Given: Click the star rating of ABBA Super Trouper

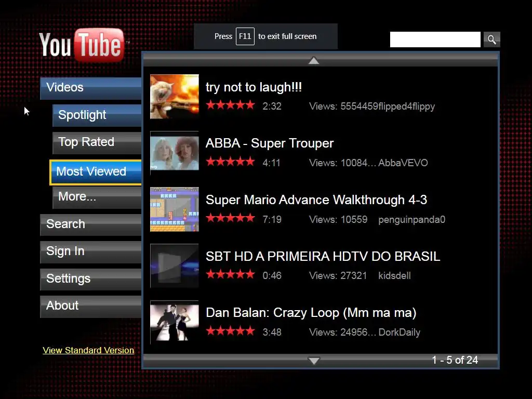Looking at the screenshot, I should click(x=231, y=162).
